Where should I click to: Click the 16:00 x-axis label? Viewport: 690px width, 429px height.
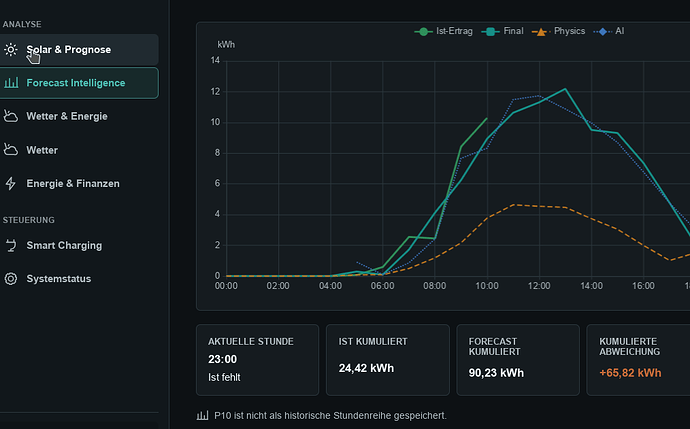[x=643, y=286]
